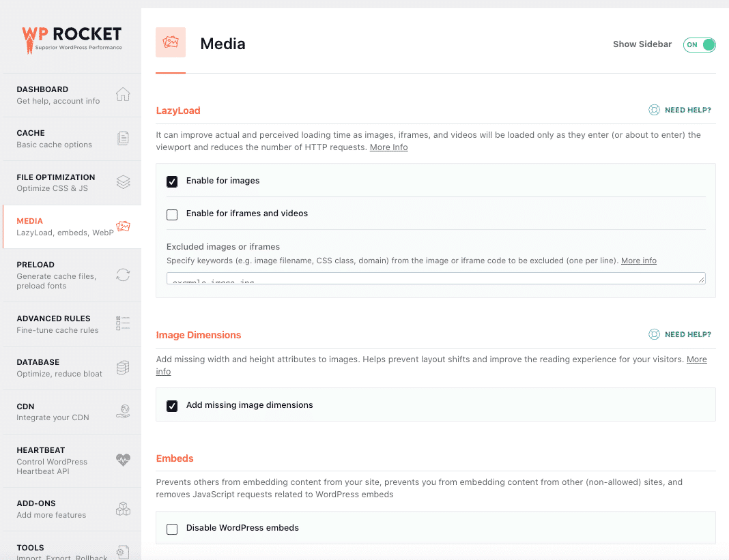The height and width of the screenshot is (560, 729).
Task: Click the lifebuoy icon beside LazyLoad help
Action: (x=654, y=110)
